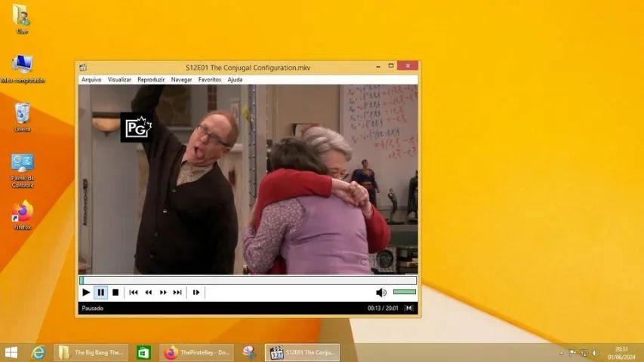Launch Internet Explorer from taskbar

coord(39,352)
